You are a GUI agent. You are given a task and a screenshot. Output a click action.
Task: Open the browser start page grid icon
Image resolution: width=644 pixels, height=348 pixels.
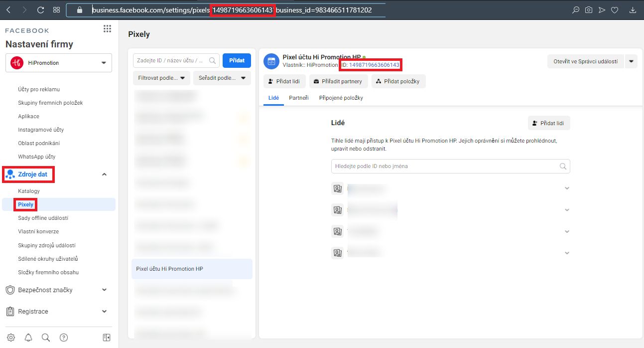click(x=56, y=10)
